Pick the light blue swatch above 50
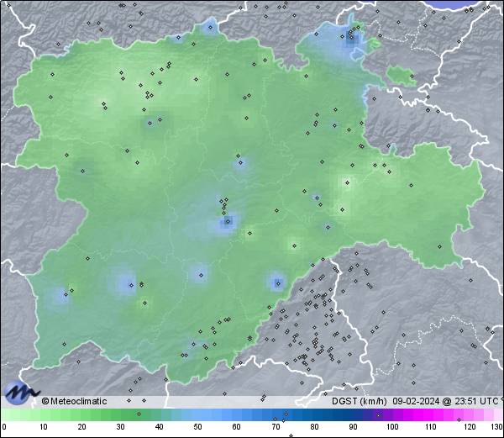 point(197,414)
